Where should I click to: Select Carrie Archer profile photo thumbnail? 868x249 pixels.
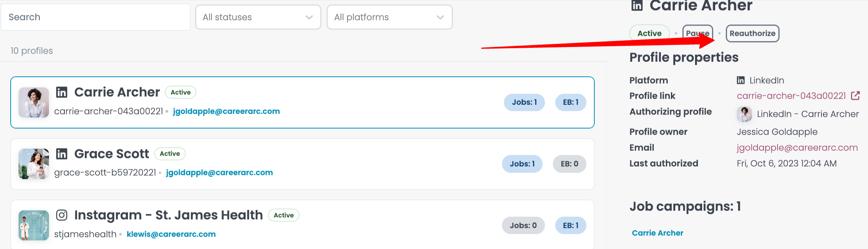click(34, 102)
